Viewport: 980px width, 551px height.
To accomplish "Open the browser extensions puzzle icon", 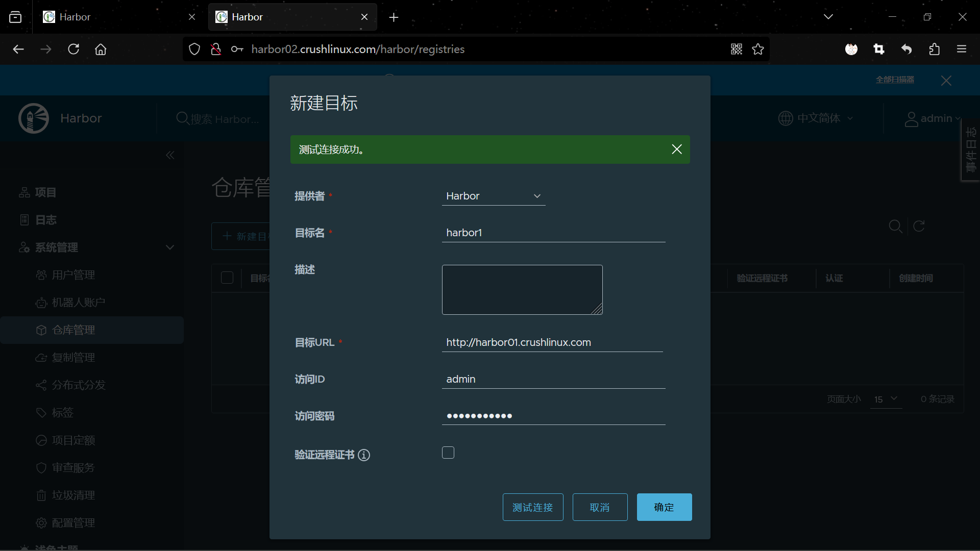I will [934, 49].
